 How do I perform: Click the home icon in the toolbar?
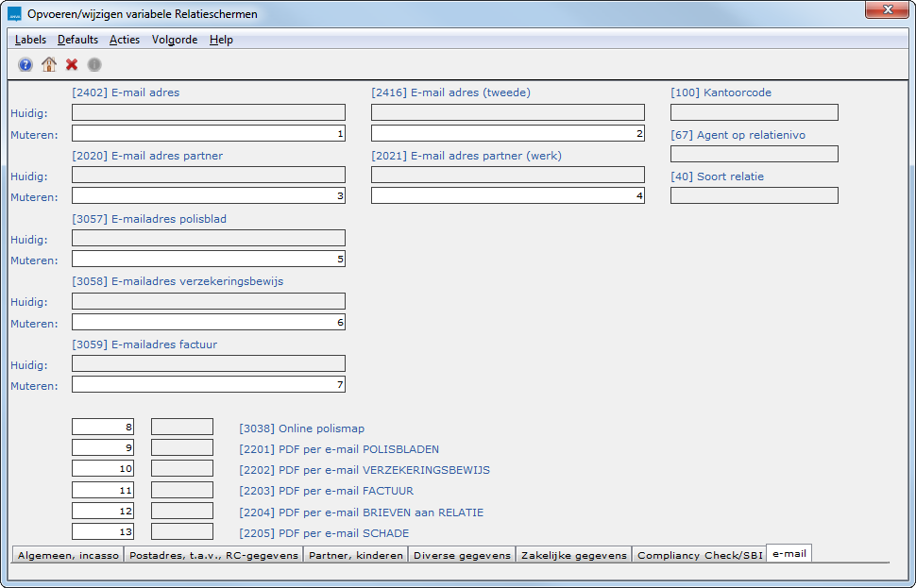tap(48, 64)
